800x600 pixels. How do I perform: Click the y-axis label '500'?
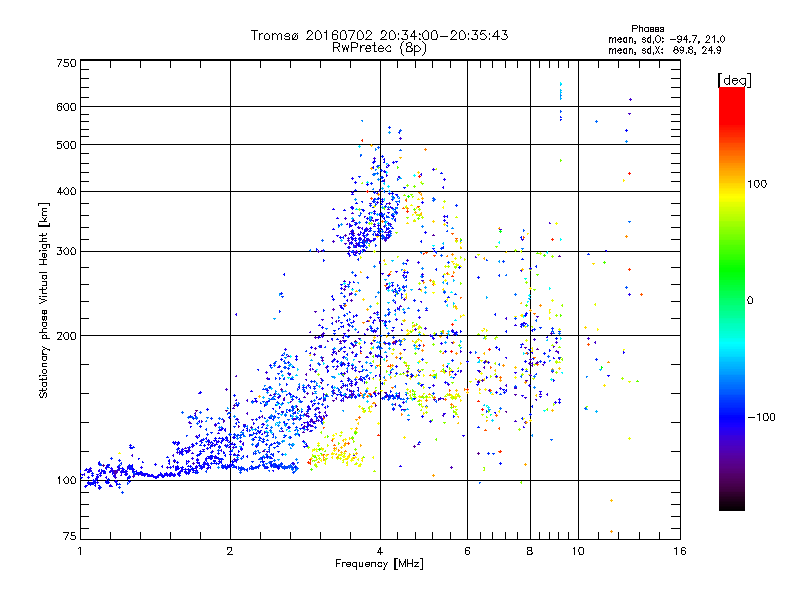(67, 145)
